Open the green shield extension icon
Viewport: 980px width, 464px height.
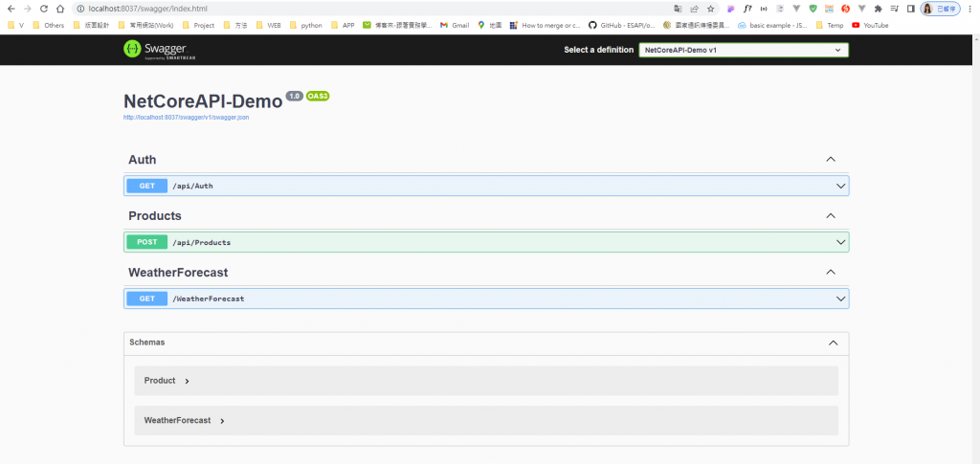(813, 9)
